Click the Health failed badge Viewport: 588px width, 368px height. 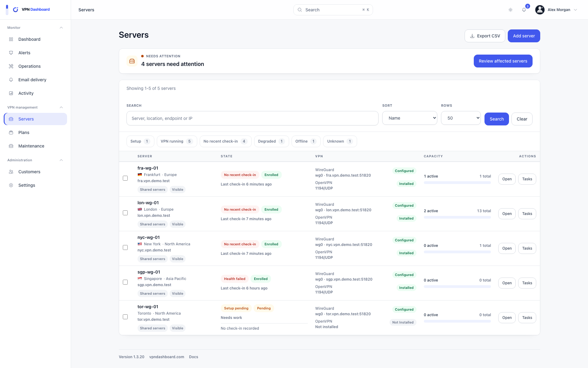[235, 279]
